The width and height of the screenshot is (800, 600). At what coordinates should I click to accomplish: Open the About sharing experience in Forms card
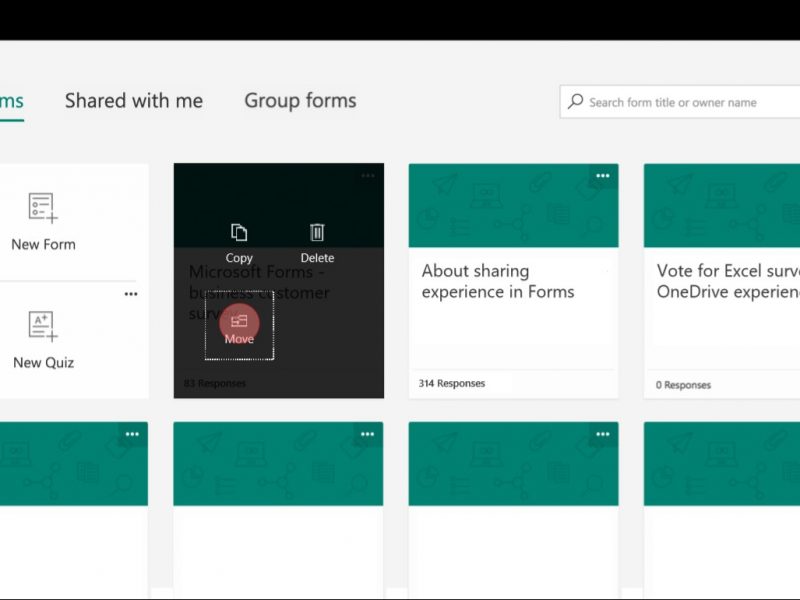[513, 281]
